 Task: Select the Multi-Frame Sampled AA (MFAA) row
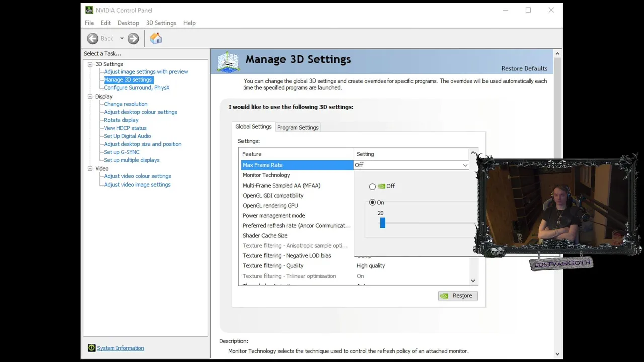[297, 185]
